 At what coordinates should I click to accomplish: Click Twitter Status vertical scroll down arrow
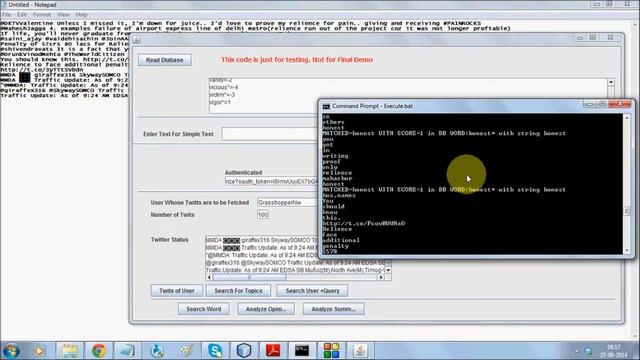point(388,270)
